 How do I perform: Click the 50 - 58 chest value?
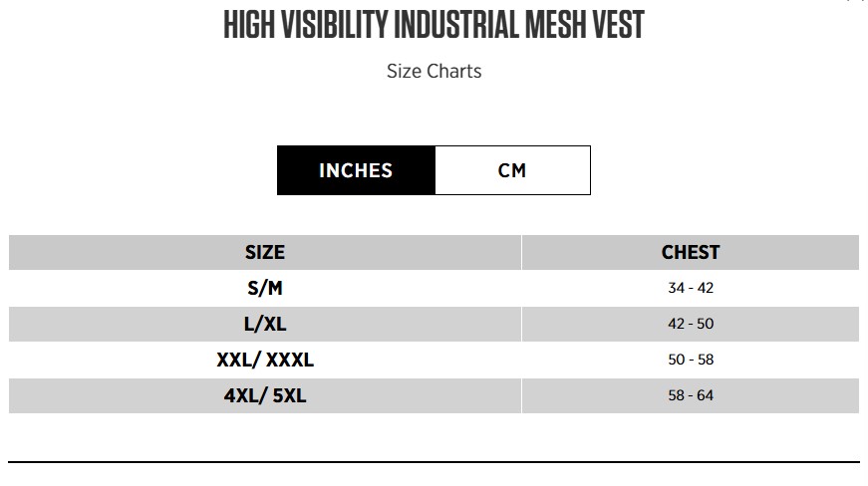click(691, 360)
